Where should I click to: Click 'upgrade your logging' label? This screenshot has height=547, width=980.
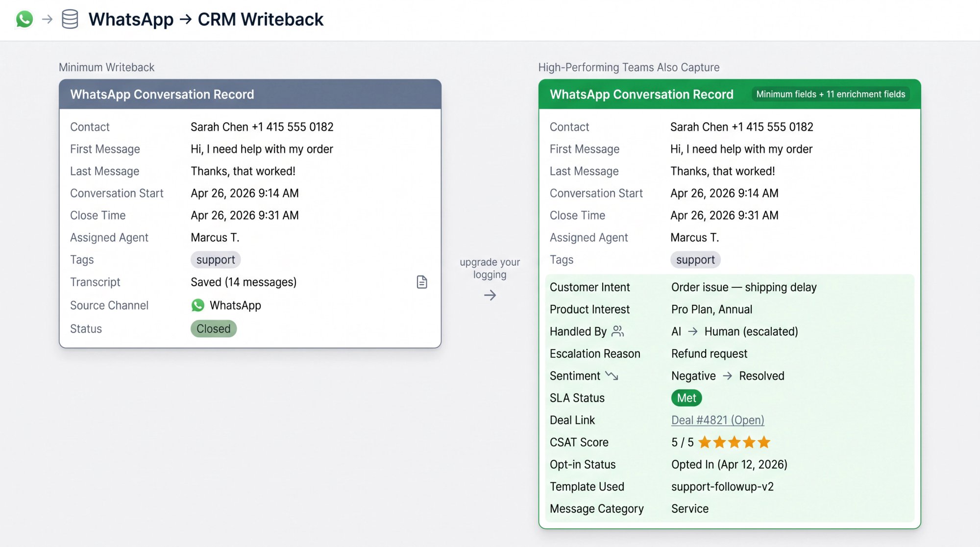point(490,268)
